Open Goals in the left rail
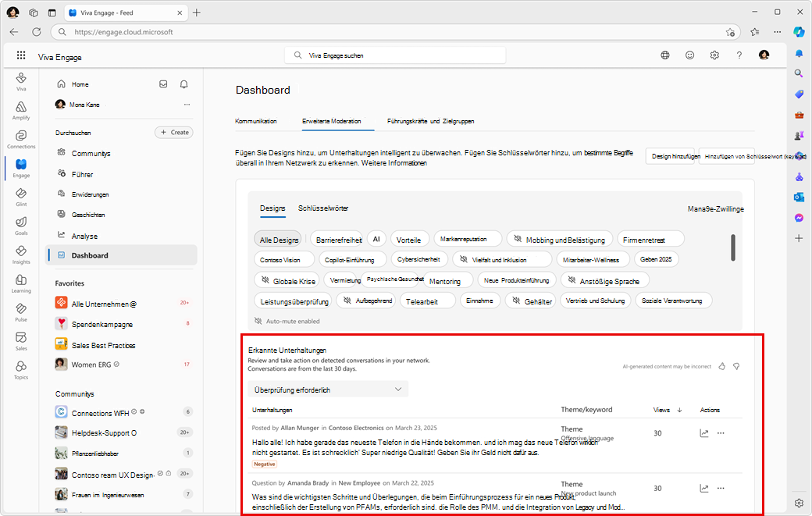The image size is (812, 516). (21, 226)
